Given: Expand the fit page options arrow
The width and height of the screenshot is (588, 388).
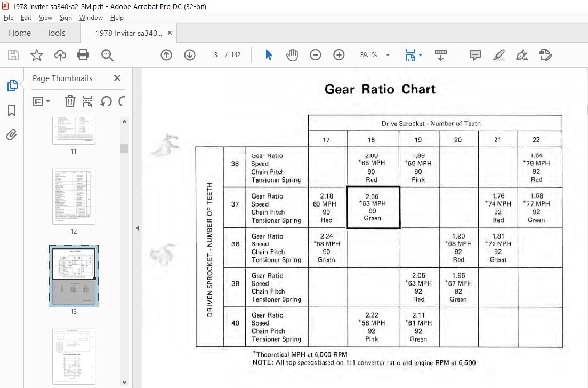Looking at the screenshot, I should [x=421, y=55].
